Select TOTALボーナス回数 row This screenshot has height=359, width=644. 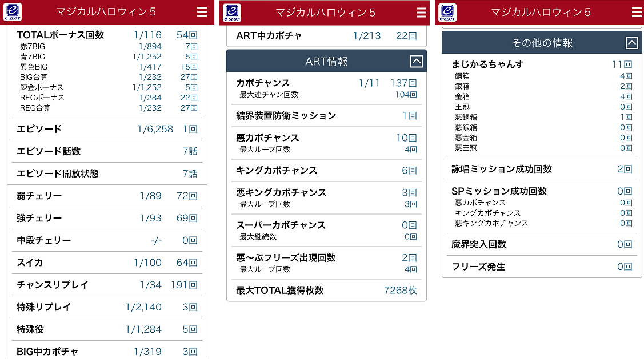[x=107, y=35]
